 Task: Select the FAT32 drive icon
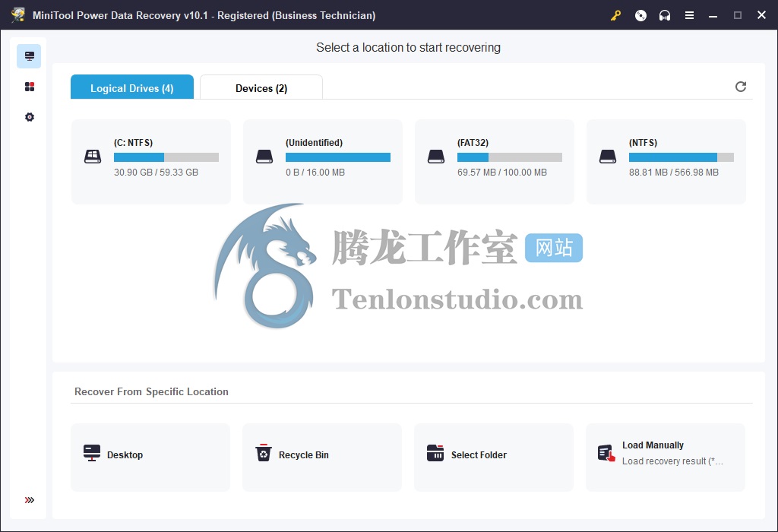[436, 157]
